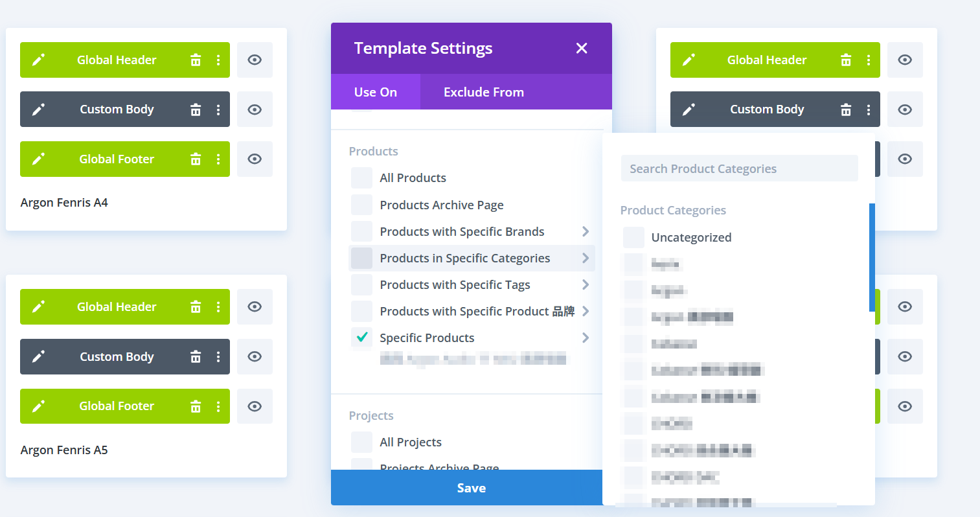Click the Search Product Categories field
Viewport: 980px width, 517px height.
tap(739, 168)
